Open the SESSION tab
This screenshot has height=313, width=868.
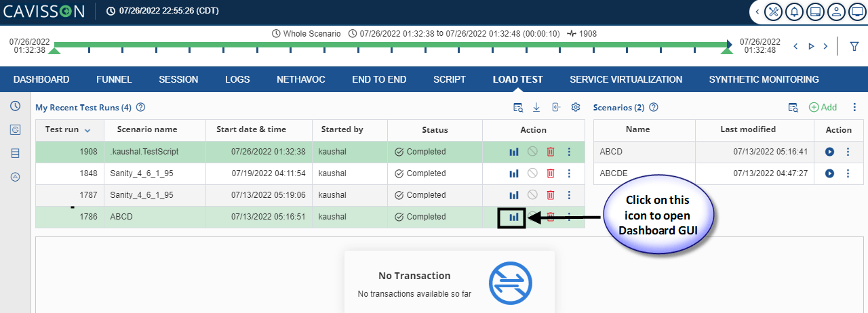click(x=178, y=79)
